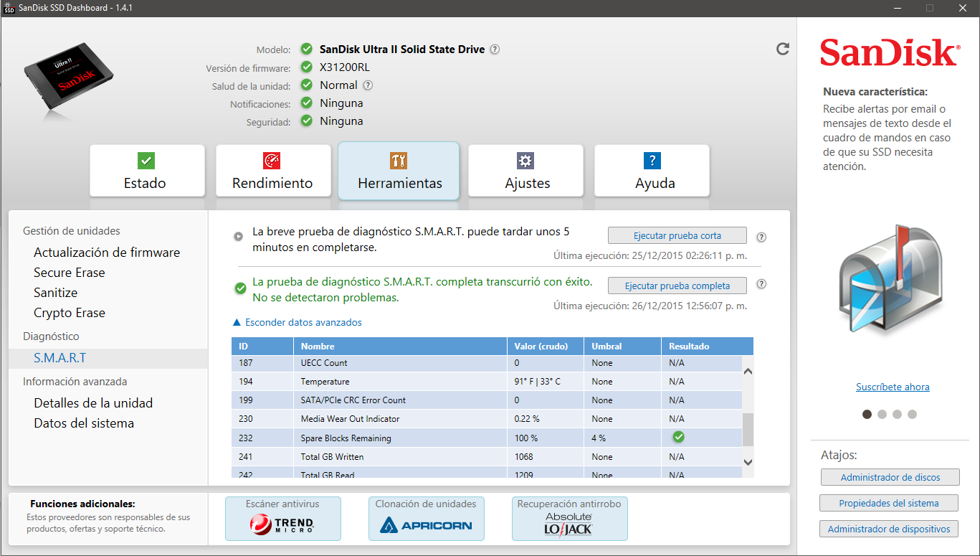
Task: Open the Rendimiento tab
Action: pyautogui.click(x=273, y=171)
